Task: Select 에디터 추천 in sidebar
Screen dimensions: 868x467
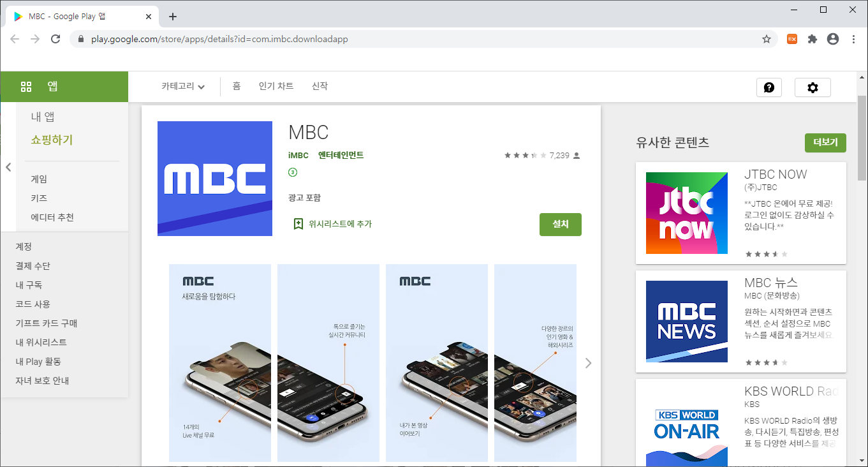Action: click(x=52, y=218)
